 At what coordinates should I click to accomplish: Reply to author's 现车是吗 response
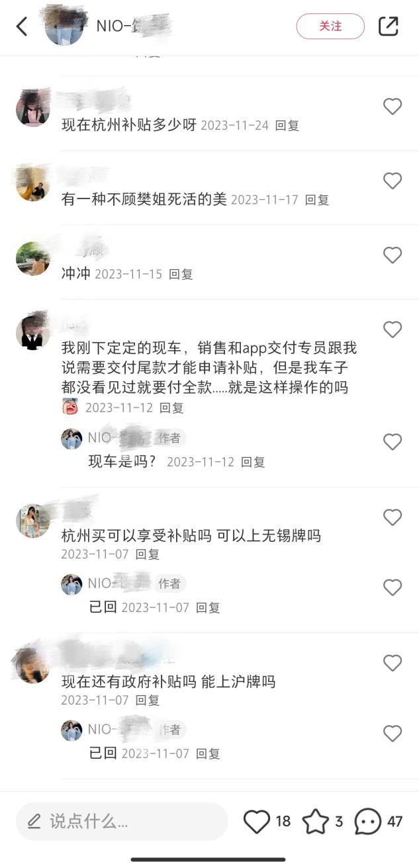point(253,462)
